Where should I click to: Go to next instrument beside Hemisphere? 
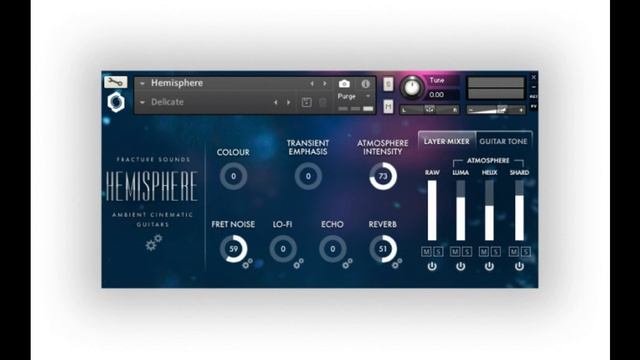(325, 84)
